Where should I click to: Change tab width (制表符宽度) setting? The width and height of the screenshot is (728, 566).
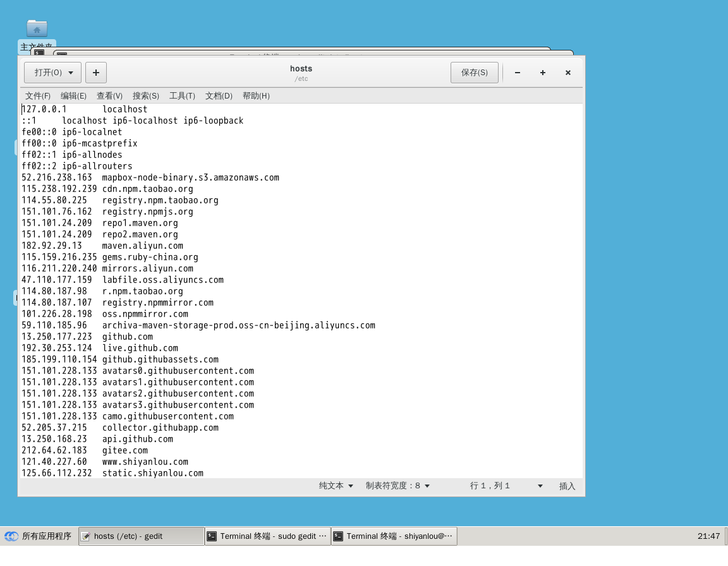[397, 486]
